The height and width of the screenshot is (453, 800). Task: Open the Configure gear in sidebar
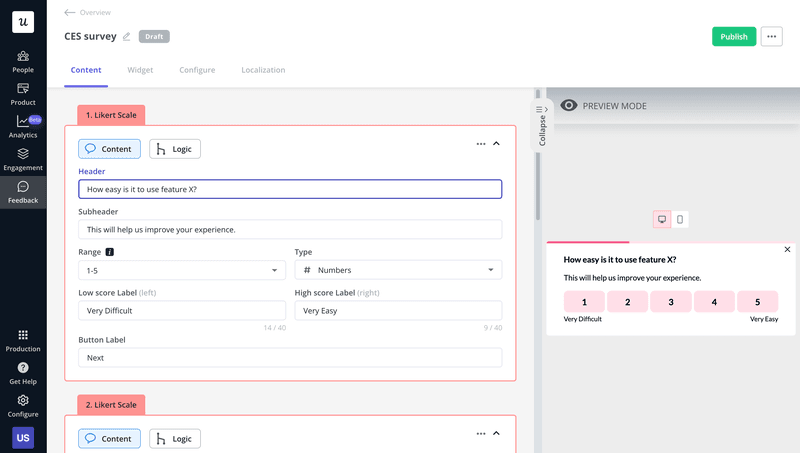tap(23, 405)
